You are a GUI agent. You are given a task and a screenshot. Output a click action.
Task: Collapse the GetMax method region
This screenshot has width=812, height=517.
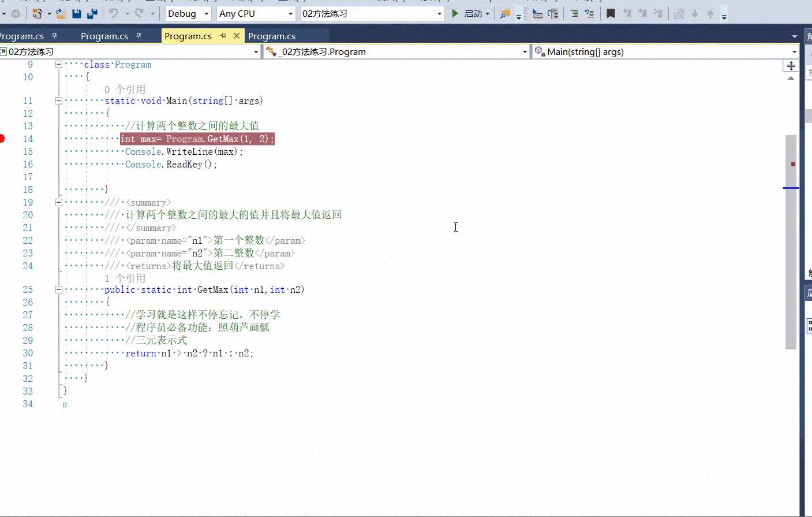click(59, 289)
